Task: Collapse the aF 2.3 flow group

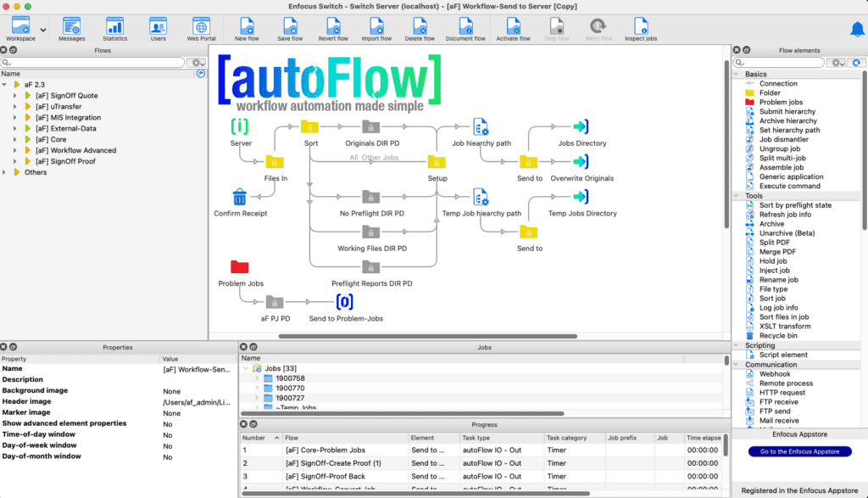Action: tap(4, 85)
